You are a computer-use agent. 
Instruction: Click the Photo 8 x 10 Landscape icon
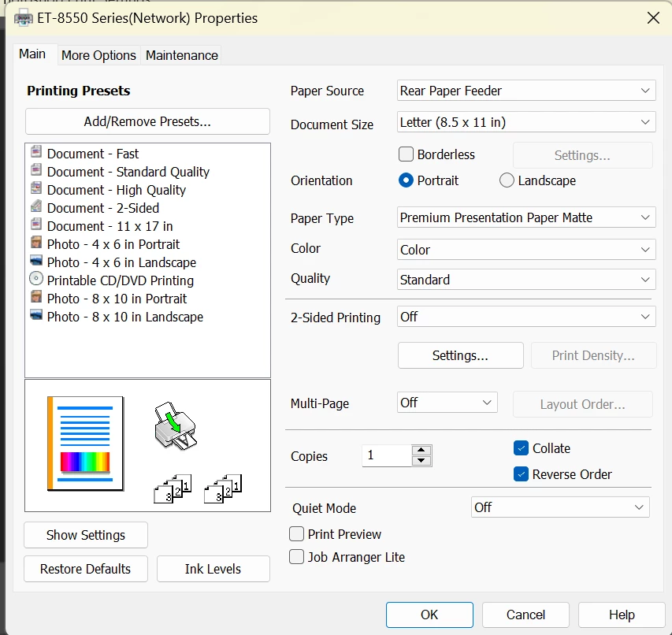36,315
